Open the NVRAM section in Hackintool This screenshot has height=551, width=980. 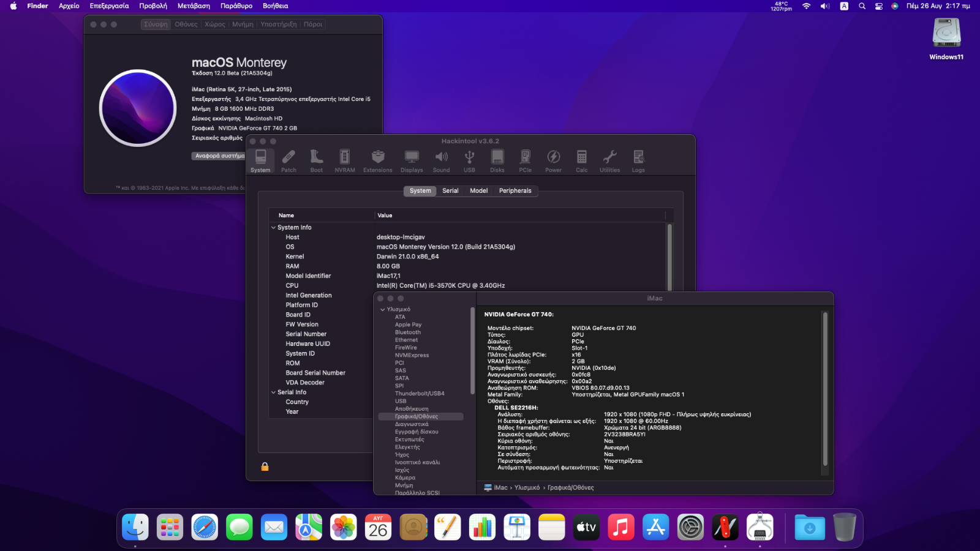coord(345,161)
